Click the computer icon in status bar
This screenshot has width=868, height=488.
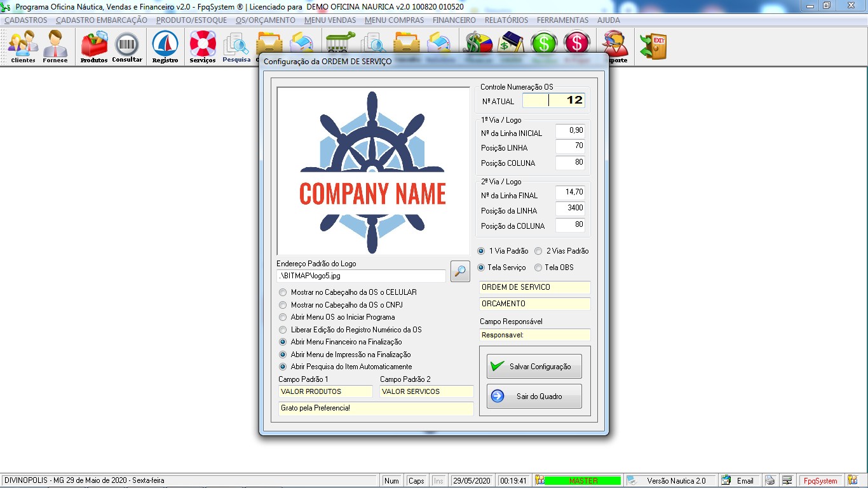pyautogui.click(x=787, y=481)
